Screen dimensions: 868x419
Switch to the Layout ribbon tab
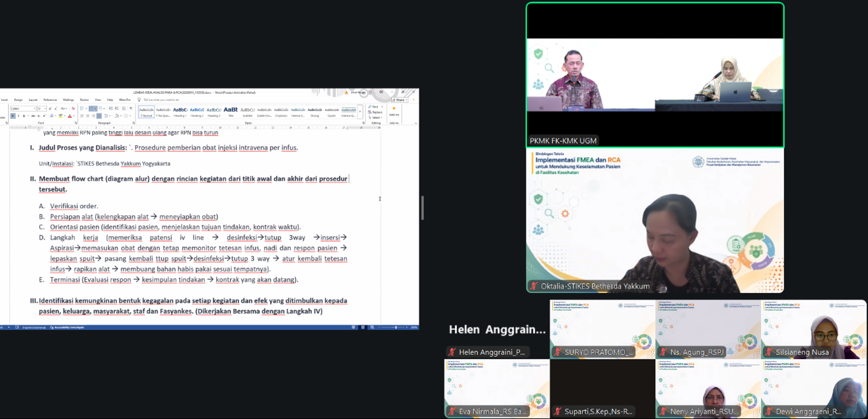(33, 100)
